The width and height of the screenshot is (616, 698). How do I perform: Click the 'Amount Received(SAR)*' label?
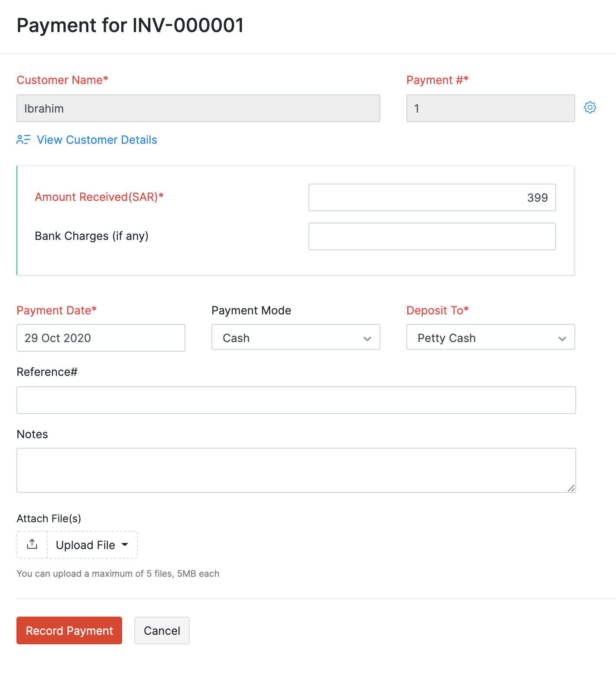tap(99, 197)
